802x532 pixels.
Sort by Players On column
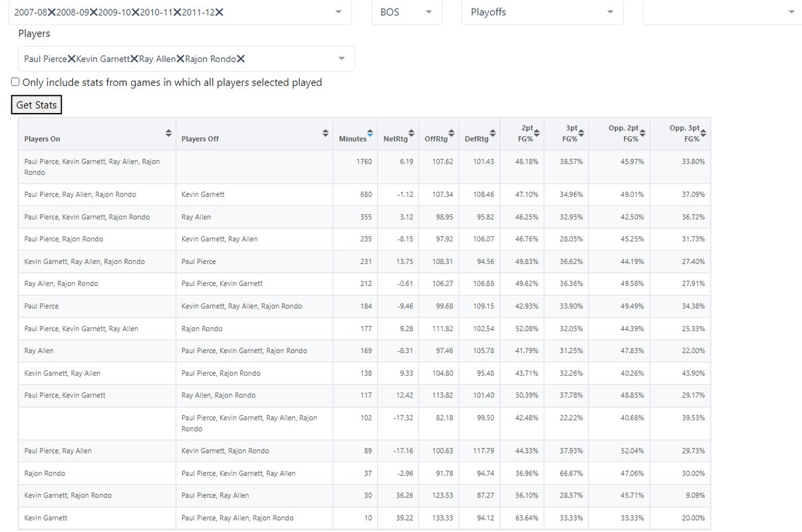[x=169, y=134]
